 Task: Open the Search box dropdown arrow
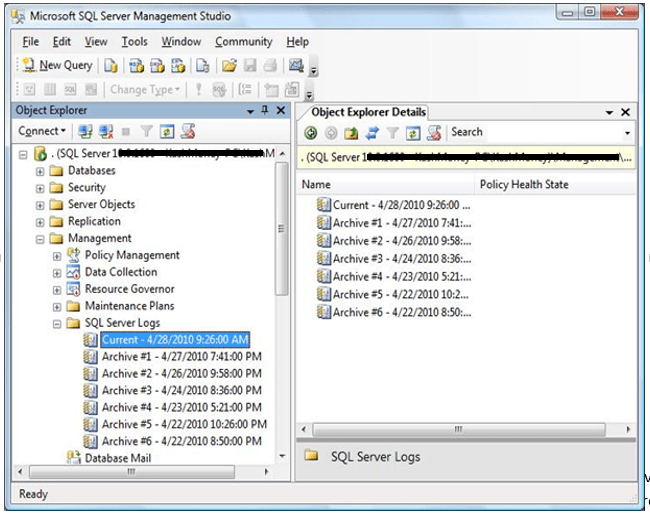pyautogui.click(x=628, y=133)
